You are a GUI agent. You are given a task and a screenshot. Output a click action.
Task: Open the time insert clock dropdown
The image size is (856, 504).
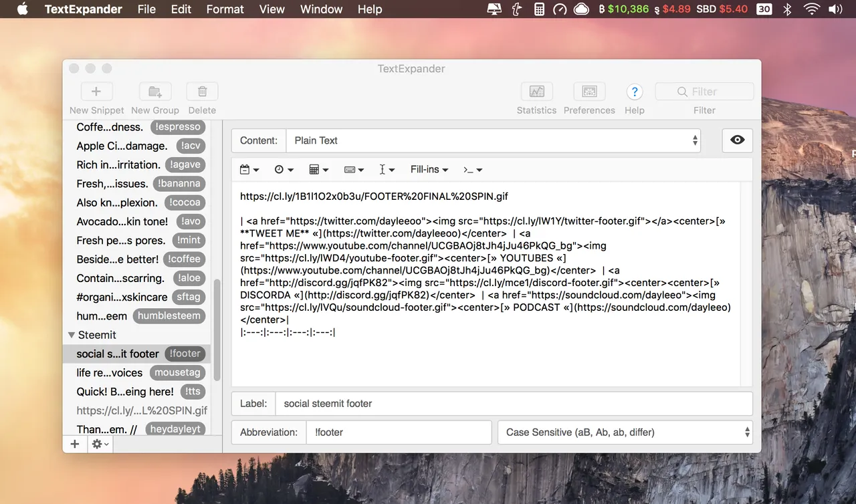(284, 170)
